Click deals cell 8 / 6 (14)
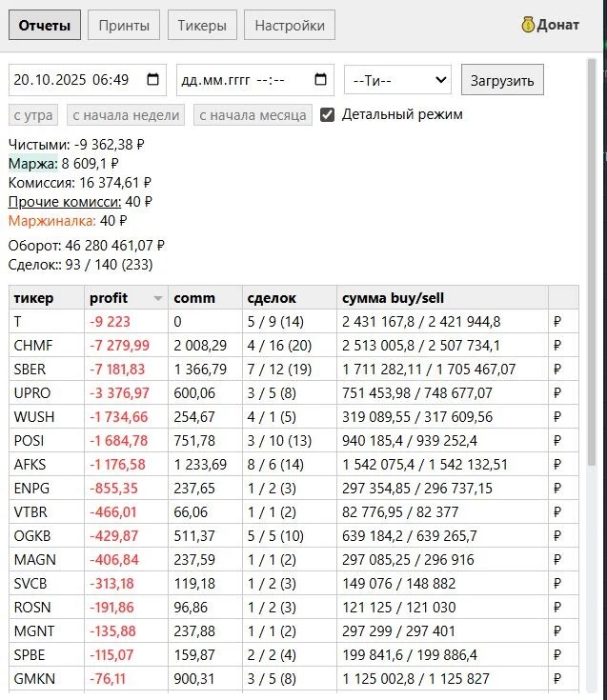 tap(275, 465)
